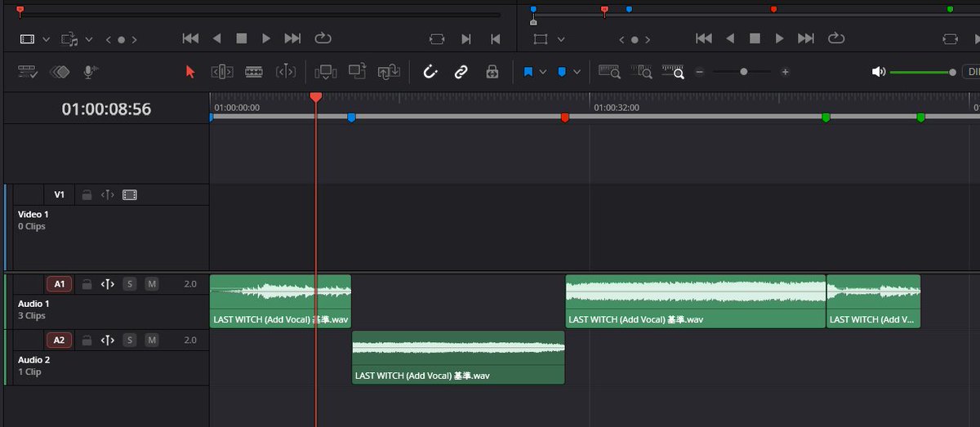The width and height of the screenshot is (980, 427).
Task: Toggle timeline Snapping magnet icon
Action: [430, 72]
